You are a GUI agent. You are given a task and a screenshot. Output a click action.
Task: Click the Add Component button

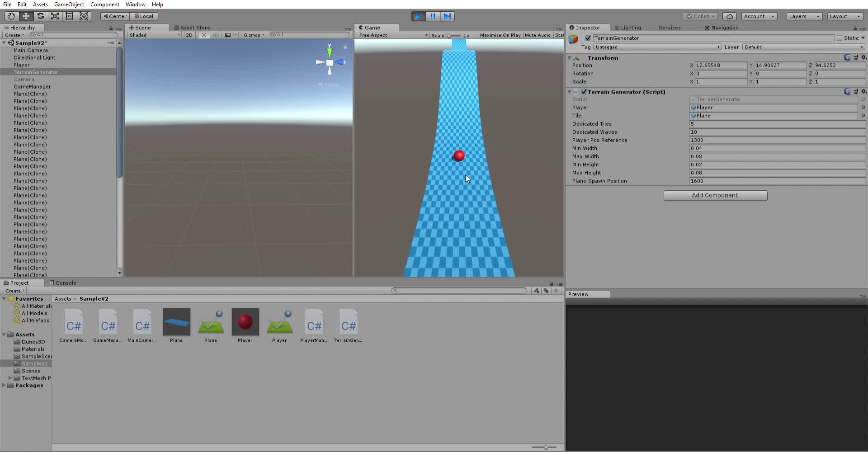715,195
